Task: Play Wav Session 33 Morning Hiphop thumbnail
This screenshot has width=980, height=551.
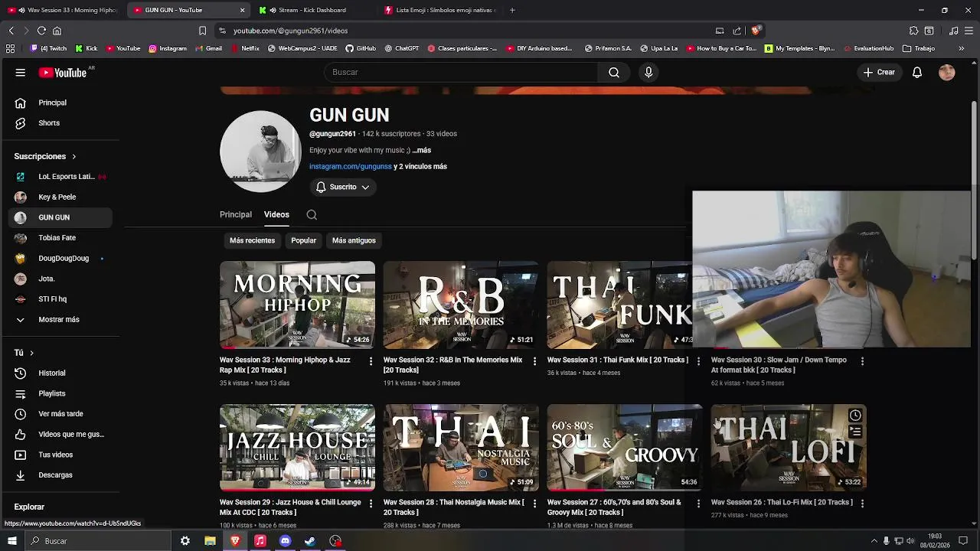Action: coord(297,305)
